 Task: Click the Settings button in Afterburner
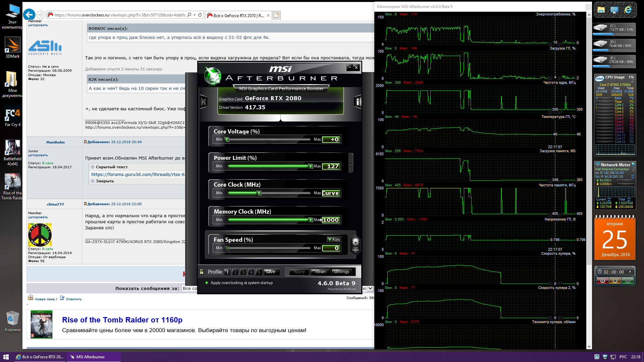pyautogui.click(x=341, y=272)
